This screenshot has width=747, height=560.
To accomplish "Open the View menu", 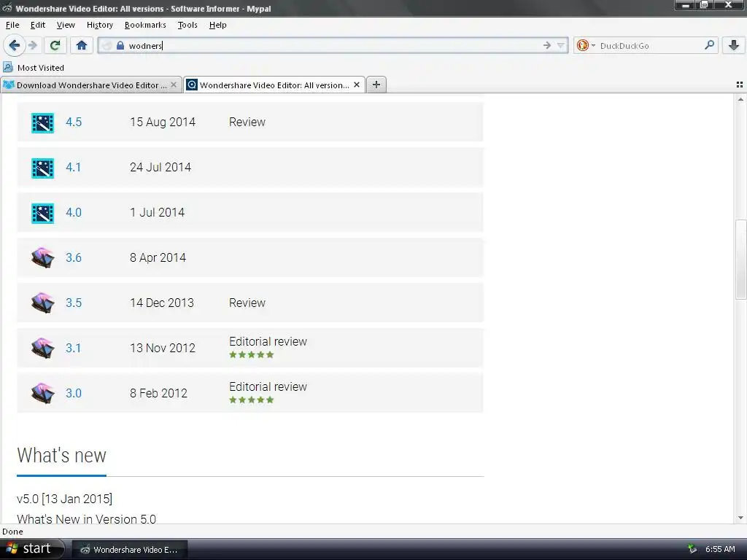I will coord(66,25).
